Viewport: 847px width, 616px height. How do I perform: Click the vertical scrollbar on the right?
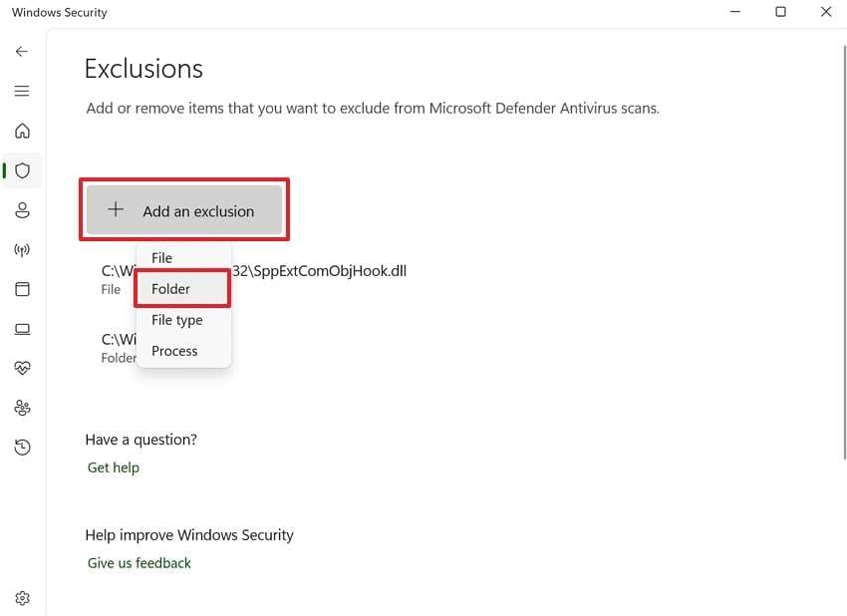pyautogui.click(x=844, y=253)
